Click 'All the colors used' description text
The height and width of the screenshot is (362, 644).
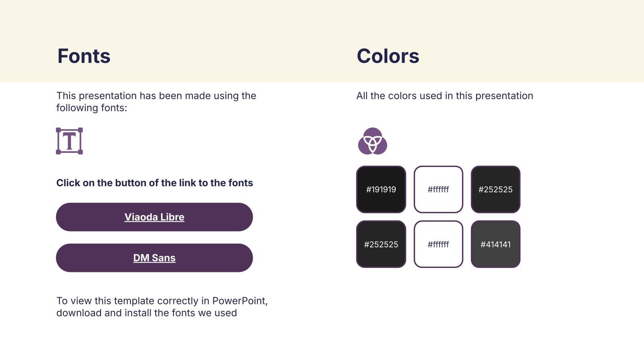[x=445, y=96]
